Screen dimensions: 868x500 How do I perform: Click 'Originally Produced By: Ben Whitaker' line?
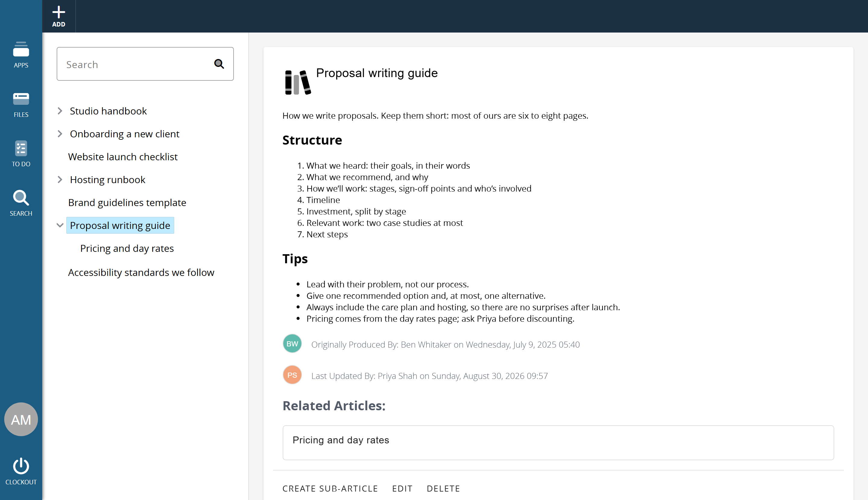tap(445, 345)
